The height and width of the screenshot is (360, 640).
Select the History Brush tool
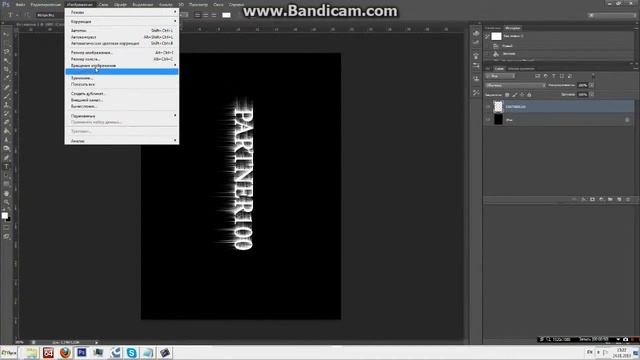(x=6, y=113)
